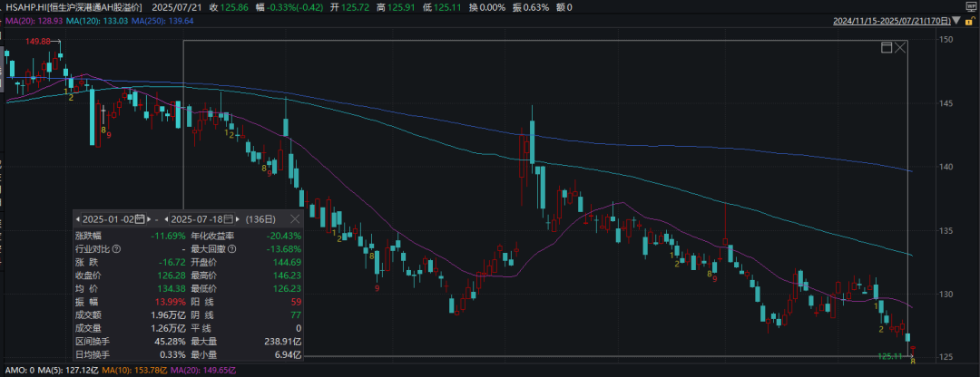The height and width of the screenshot is (377, 980).
Task: Click the HSAHP.HI index name title
Action: tap(71, 5)
